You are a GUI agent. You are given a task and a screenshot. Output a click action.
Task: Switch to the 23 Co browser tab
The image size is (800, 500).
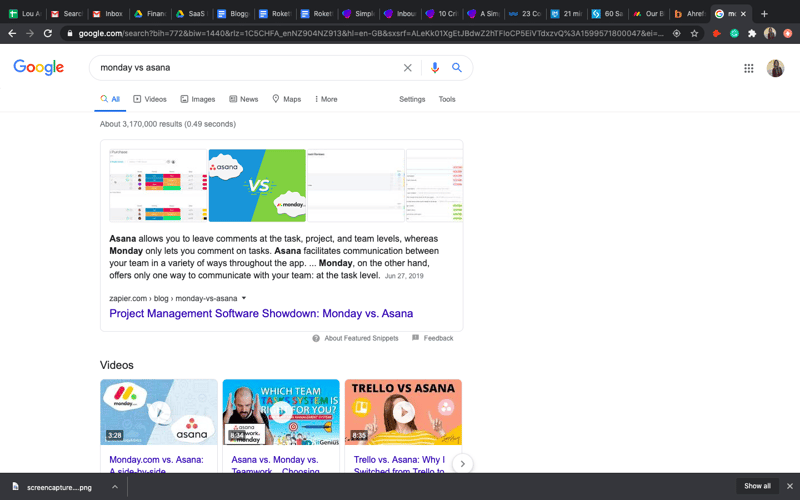(x=524, y=14)
